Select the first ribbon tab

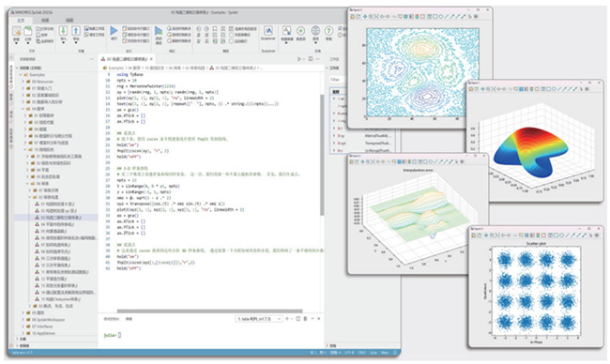coord(21,21)
